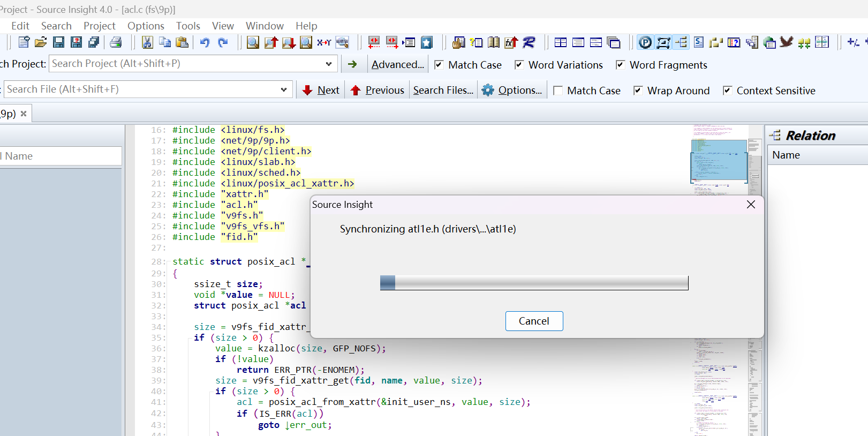
Task: Click the Jump To Definition hand icon
Action: click(458, 42)
